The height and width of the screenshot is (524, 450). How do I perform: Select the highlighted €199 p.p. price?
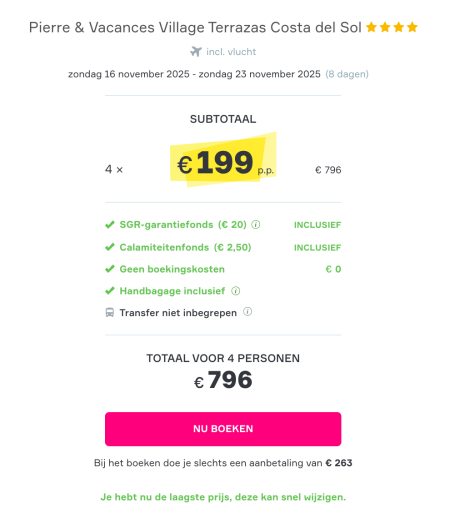click(x=223, y=163)
